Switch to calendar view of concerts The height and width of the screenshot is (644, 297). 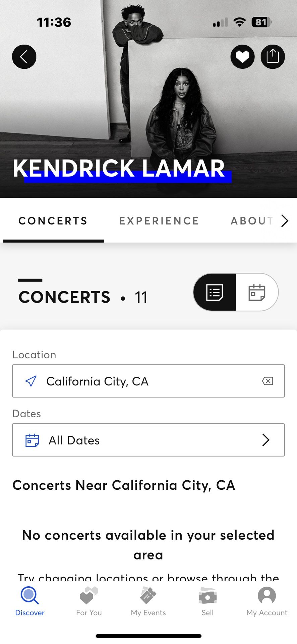pos(257,292)
